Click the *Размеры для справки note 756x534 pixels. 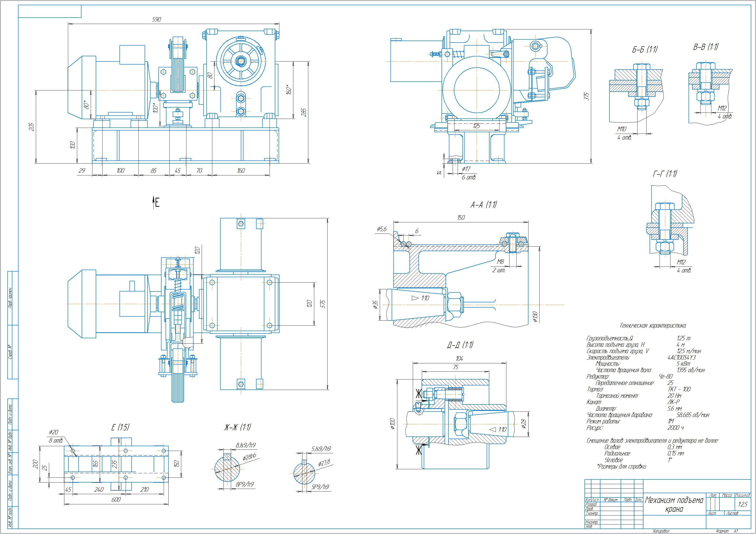pyautogui.click(x=621, y=466)
